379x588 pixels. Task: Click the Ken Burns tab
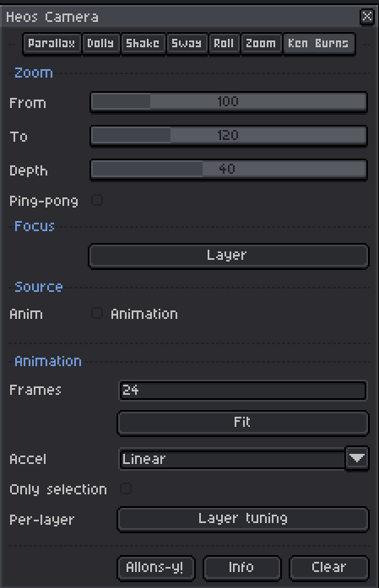pyautogui.click(x=318, y=44)
